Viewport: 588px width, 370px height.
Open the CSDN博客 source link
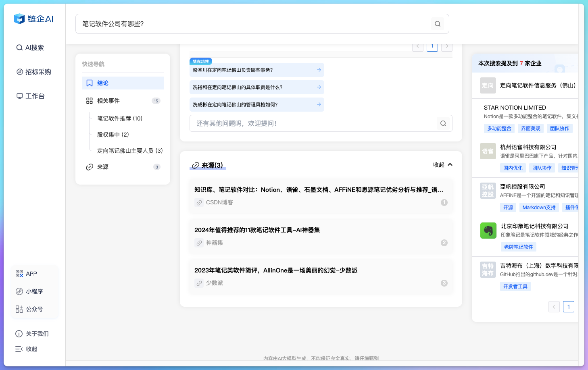pyautogui.click(x=219, y=202)
